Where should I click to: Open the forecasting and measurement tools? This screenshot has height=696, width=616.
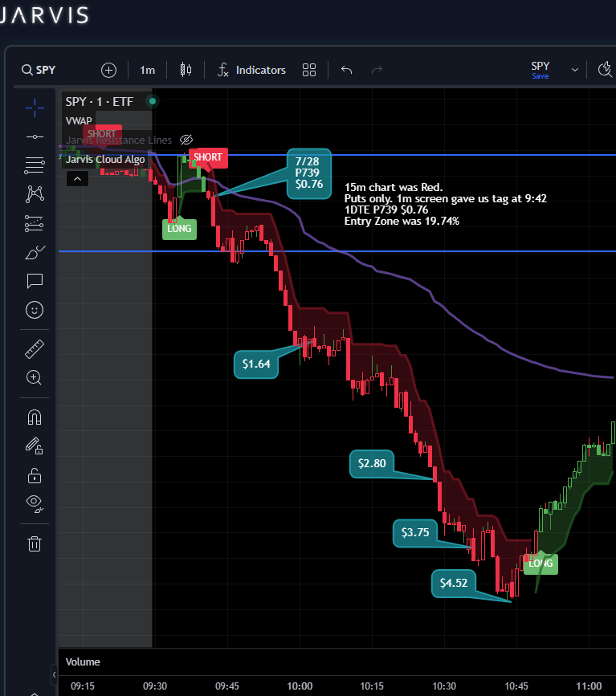[x=35, y=223]
